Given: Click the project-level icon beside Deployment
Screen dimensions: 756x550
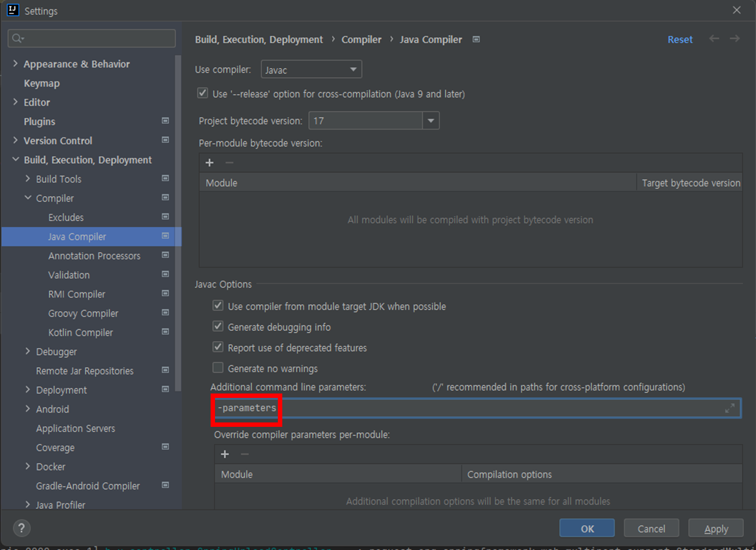Looking at the screenshot, I should tap(165, 389).
